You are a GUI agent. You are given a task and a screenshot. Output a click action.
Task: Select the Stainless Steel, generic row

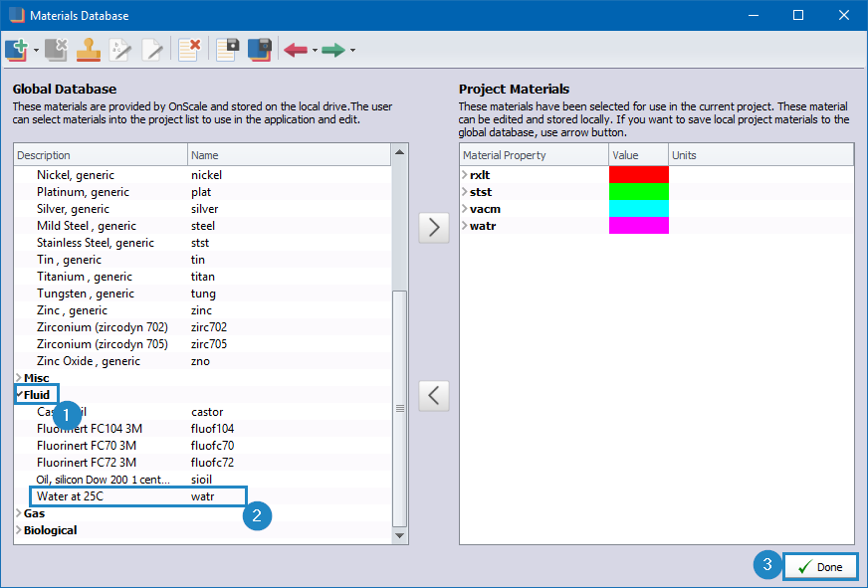(203, 243)
